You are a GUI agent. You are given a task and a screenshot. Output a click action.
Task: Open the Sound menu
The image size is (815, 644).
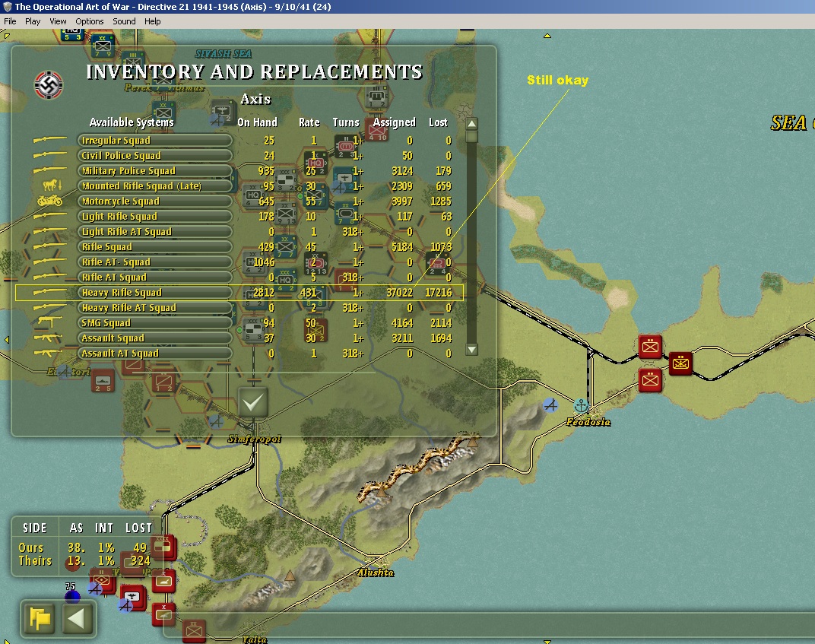(x=124, y=21)
